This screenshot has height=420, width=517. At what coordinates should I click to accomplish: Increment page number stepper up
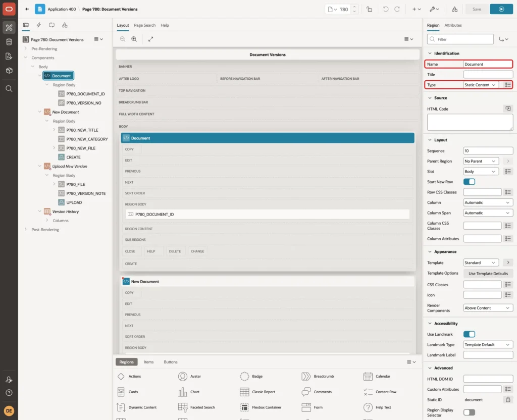[354, 7]
